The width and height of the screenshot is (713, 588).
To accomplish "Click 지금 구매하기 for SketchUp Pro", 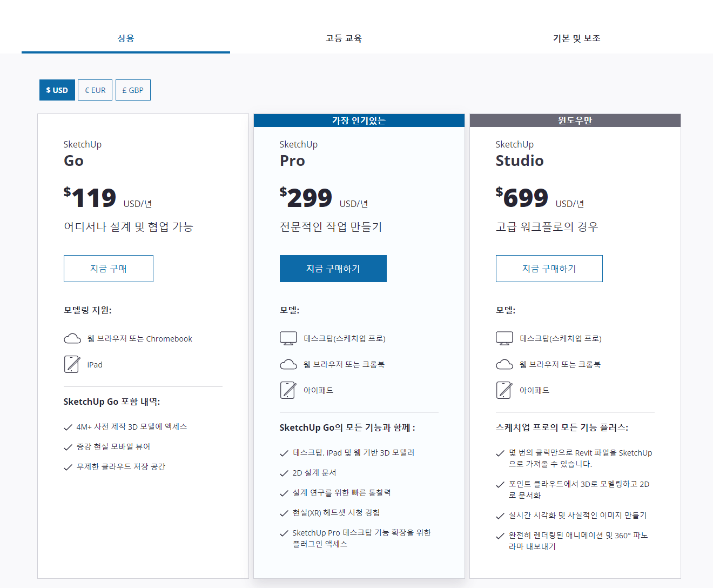I will click(x=333, y=269).
